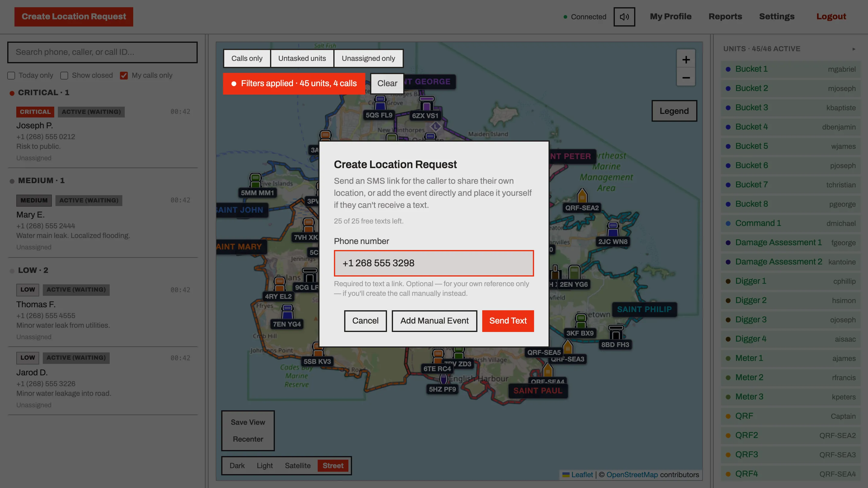Focus the phone number field in dialog
The height and width of the screenshot is (488, 868).
434,263
